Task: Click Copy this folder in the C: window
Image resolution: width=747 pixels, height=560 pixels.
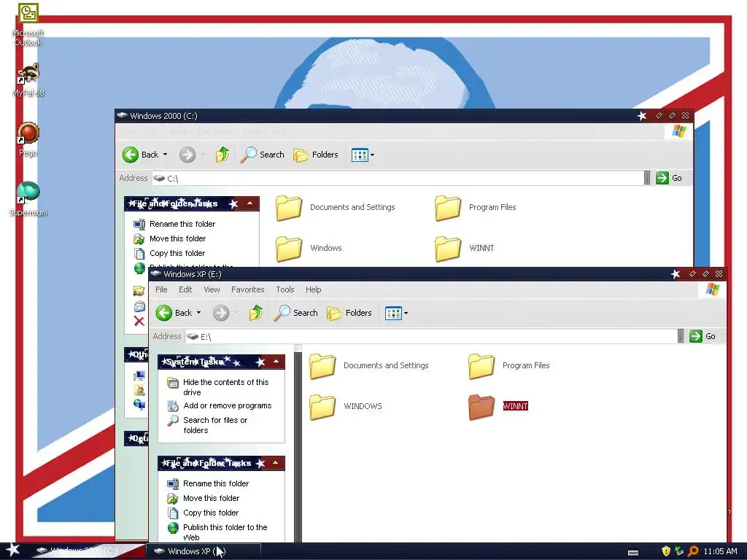Action: click(177, 253)
